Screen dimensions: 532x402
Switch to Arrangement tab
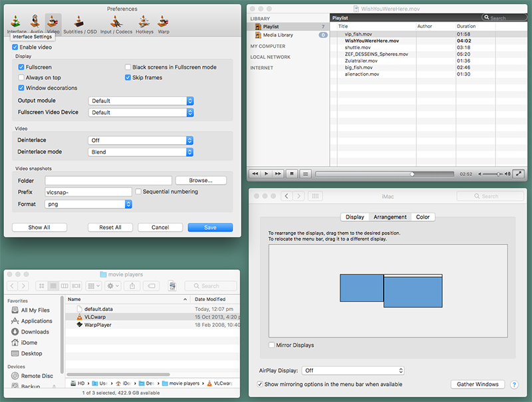(390, 217)
